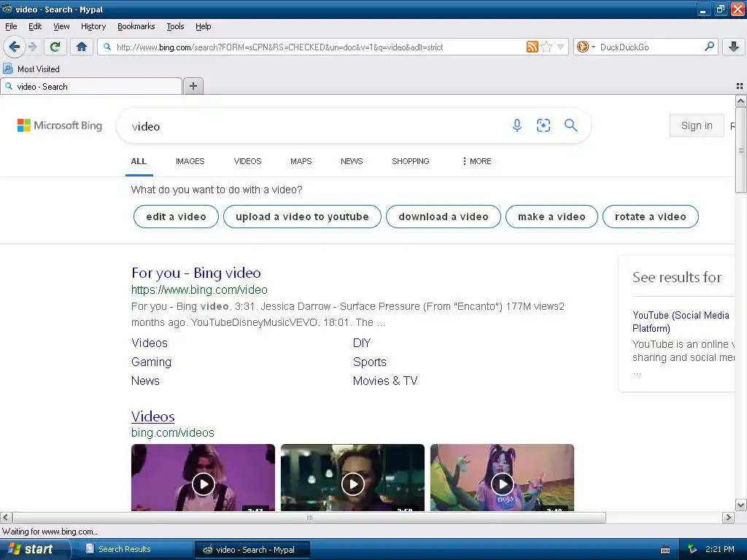Reload the page with the refresh icon
The image size is (747, 560).
(55, 47)
